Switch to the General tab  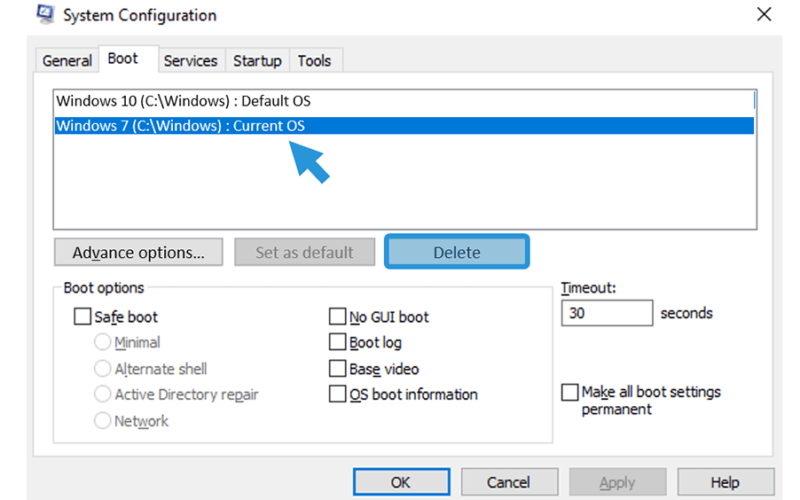click(67, 61)
